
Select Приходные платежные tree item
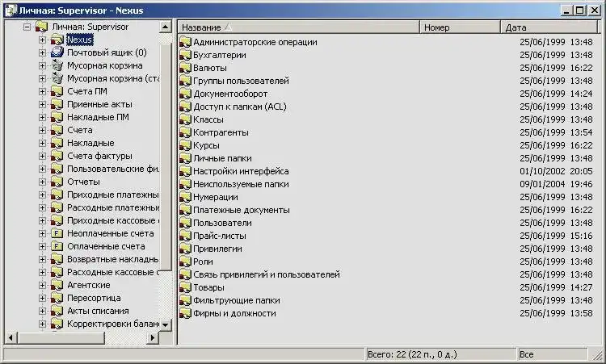[113, 195]
